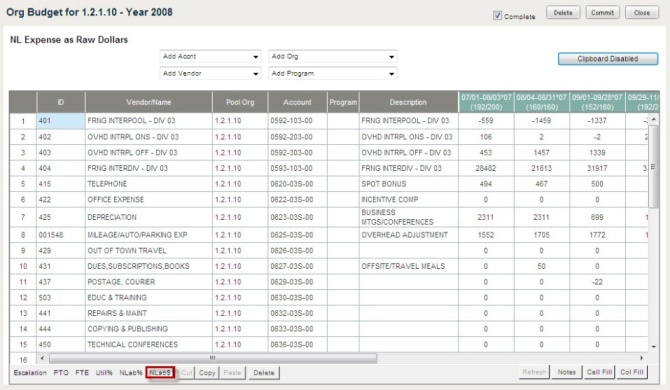The width and height of the screenshot is (670, 390).
Task: Click description cell OFFSITE/TRAVEL MEALS
Action: [408, 266]
